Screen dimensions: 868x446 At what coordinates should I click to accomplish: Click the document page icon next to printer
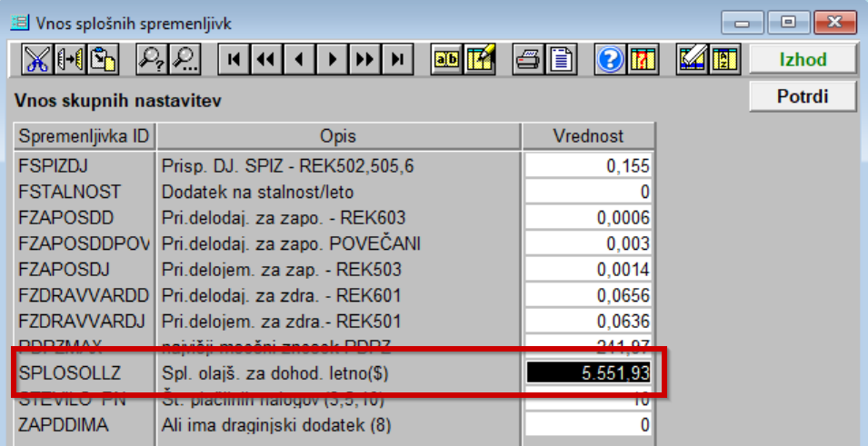point(562,60)
